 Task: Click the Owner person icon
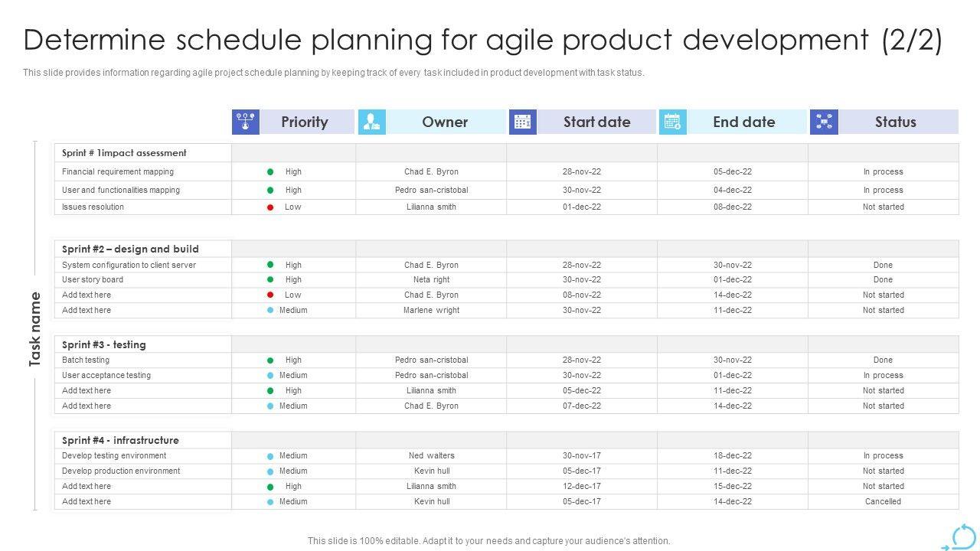click(372, 122)
